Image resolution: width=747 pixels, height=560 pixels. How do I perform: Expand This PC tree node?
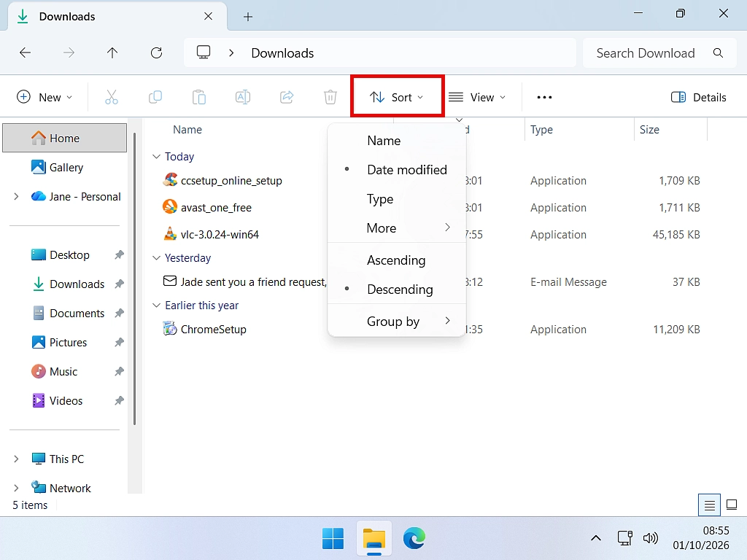[x=16, y=459]
